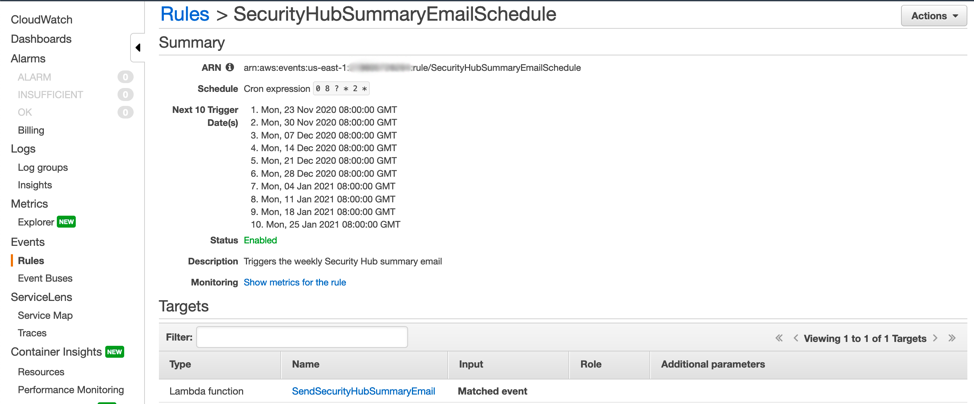Filter alarms by OK state
This screenshot has height=404, width=974.
pyautogui.click(x=25, y=112)
